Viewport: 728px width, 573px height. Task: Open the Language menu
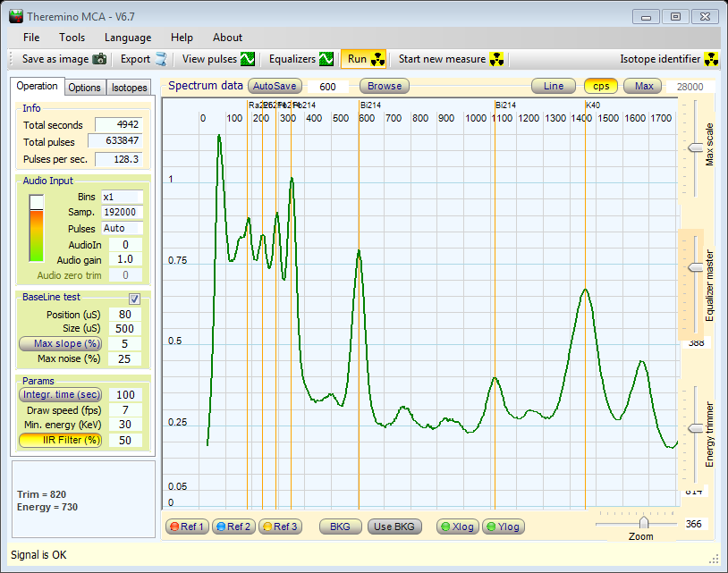click(128, 38)
